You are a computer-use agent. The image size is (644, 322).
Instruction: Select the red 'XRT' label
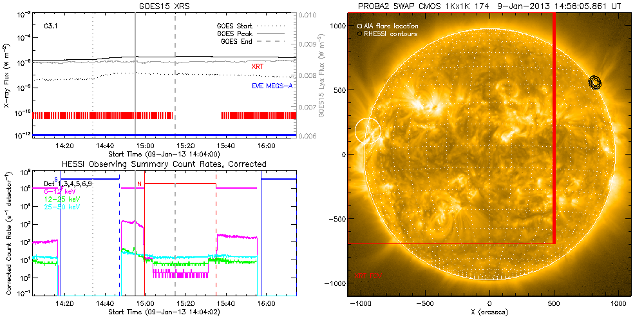pos(257,66)
